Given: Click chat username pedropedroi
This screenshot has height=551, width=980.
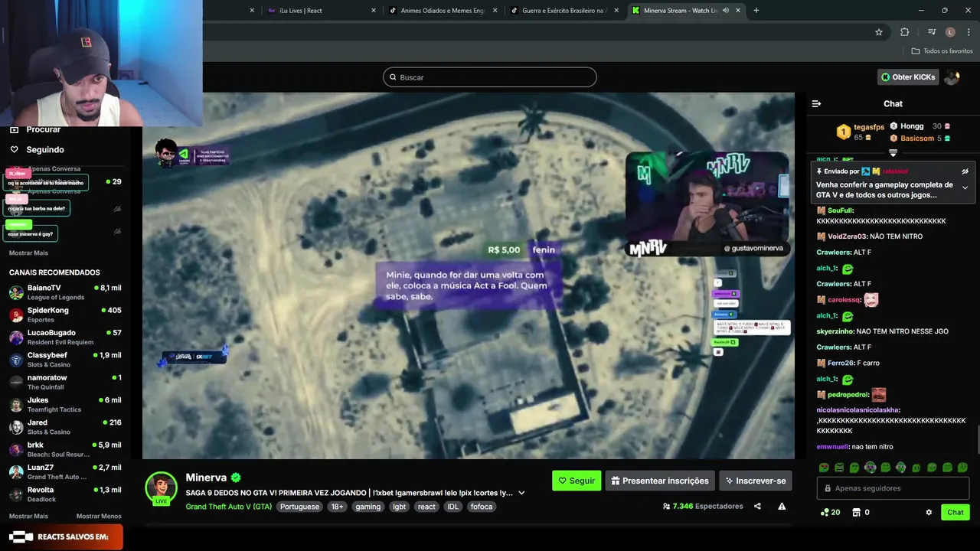Looking at the screenshot, I should [848, 395].
